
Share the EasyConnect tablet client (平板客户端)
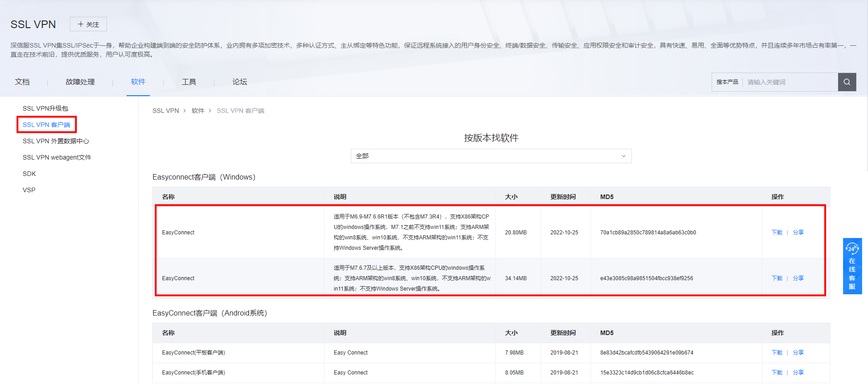coord(798,353)
